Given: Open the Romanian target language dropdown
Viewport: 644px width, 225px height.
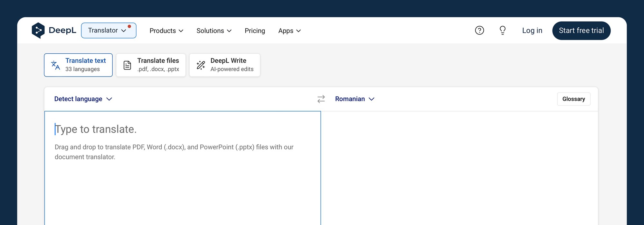Looking at the screenshot, I should point(355,99).
